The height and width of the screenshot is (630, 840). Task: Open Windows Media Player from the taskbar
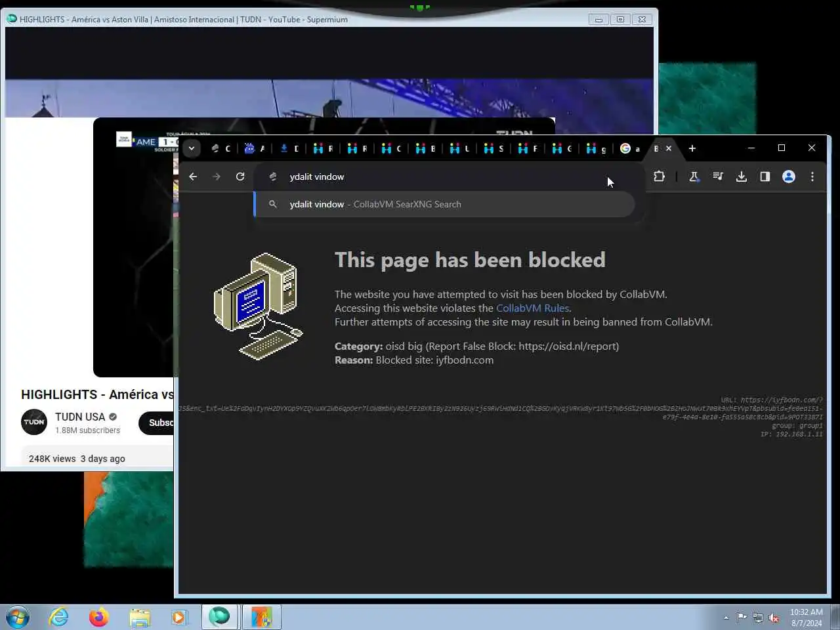178,618
